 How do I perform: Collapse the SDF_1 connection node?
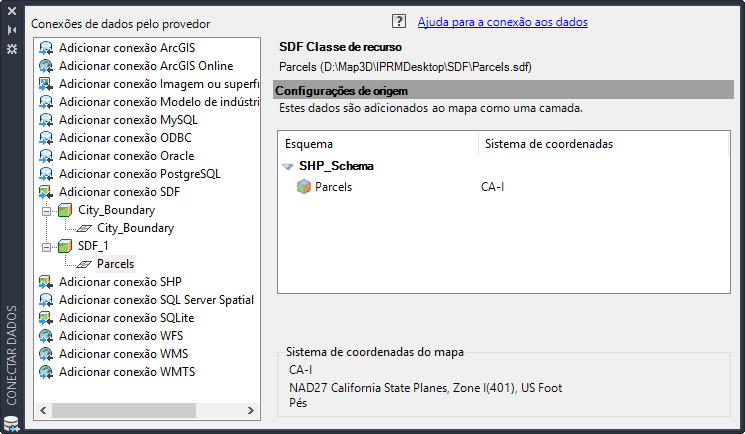(46, 246)
